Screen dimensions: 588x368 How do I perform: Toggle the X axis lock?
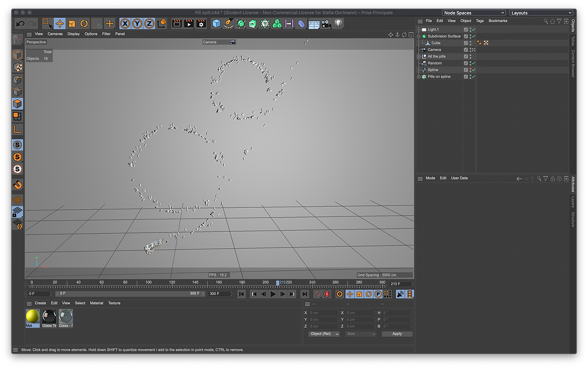tap(125, 23)
